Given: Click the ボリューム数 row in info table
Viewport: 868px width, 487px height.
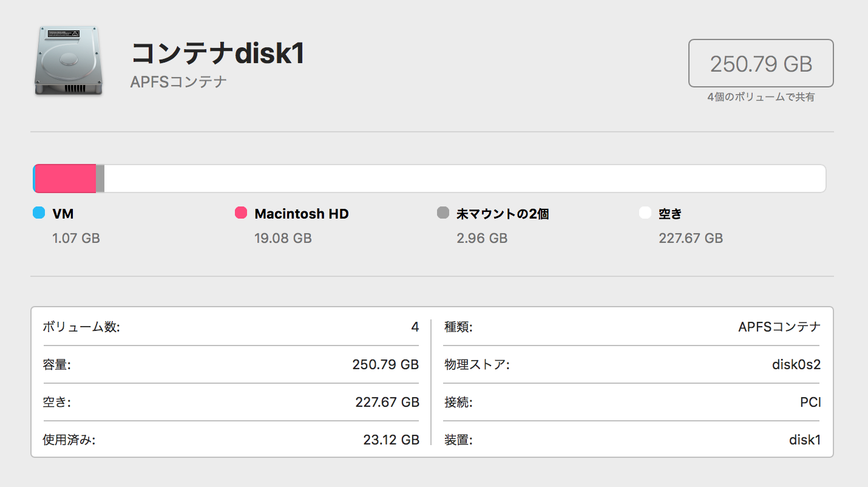Looking at the screenshot, I should (x=81, y=327).
